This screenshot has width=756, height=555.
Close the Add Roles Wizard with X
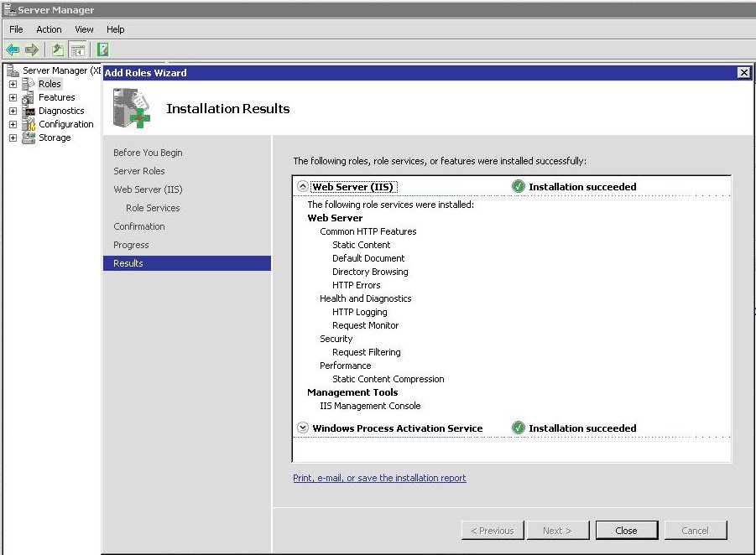coord(744,73)
